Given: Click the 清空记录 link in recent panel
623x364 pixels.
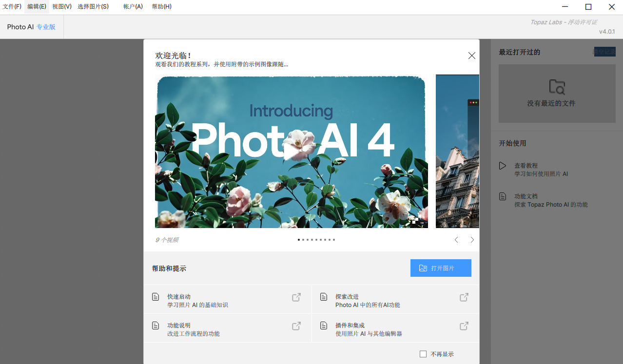Looking at the screenshot, I should [x=604, y=52].
